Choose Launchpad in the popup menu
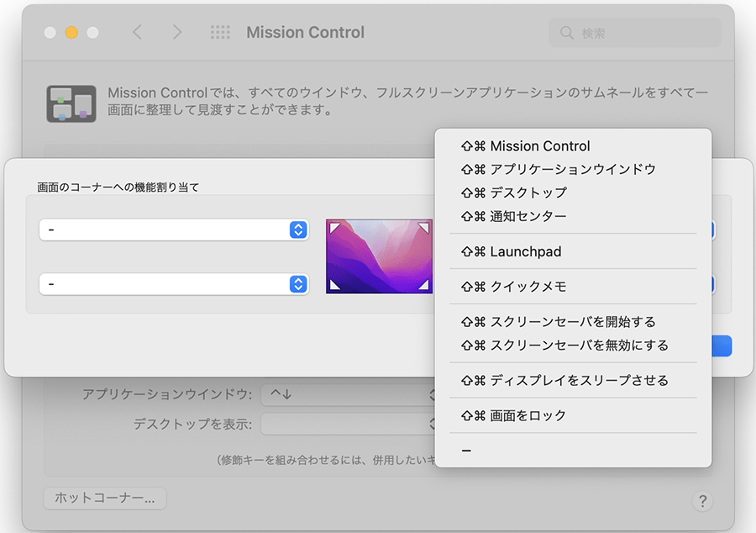The image size is (756, 533). pyautogui.click(x=573, y=251)
